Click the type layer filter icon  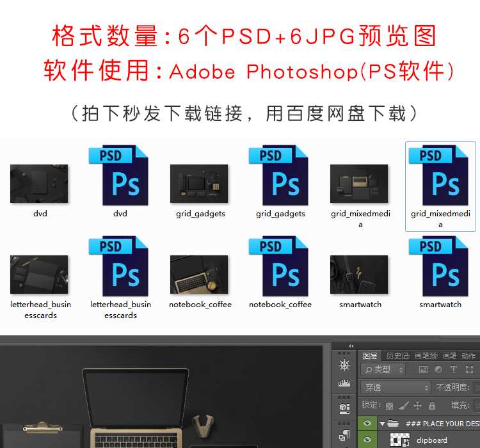click(454, 370)
